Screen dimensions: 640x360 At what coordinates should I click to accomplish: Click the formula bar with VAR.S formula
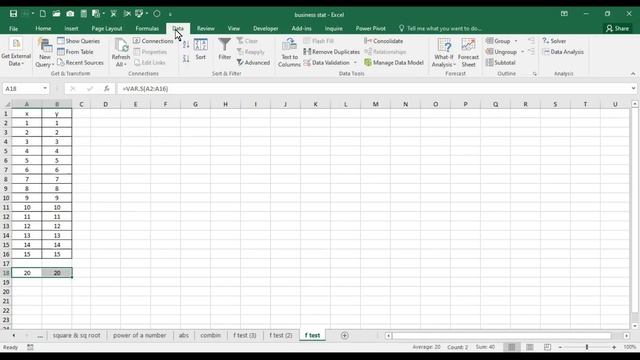coord(373,89)
